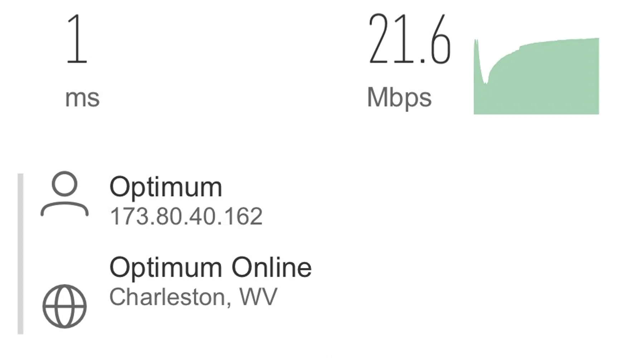Click the digit 6 in the download speed
The image size is (644, 358).
(x=440, y=39)
